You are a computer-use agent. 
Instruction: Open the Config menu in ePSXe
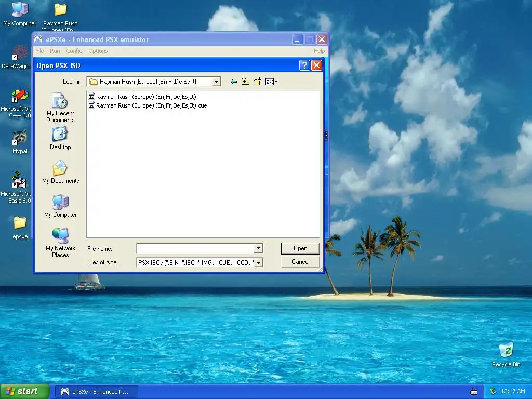point(74,51)
